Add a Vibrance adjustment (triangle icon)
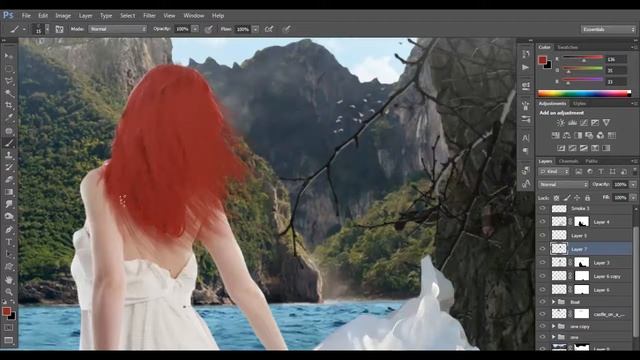The height and width of the screenshot is (360, 640). (x=607, y=122)
